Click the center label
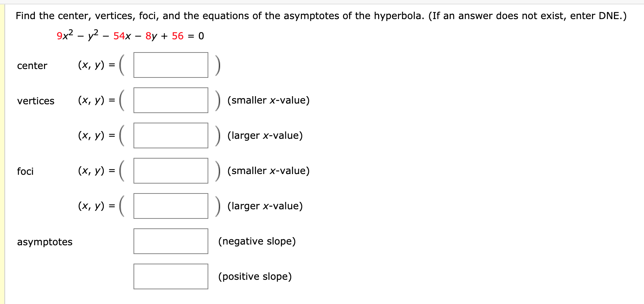The width and height of the screenshot is (644, 304). (32, 66)
